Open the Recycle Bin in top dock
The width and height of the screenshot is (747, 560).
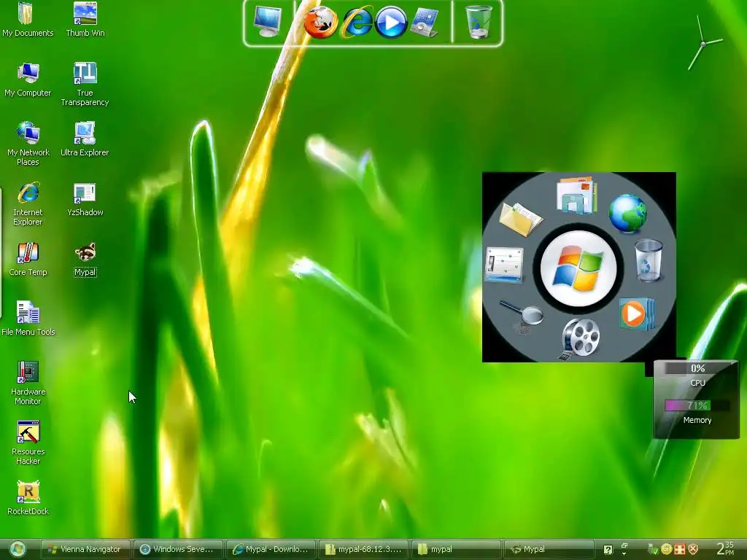coord(479,22)
